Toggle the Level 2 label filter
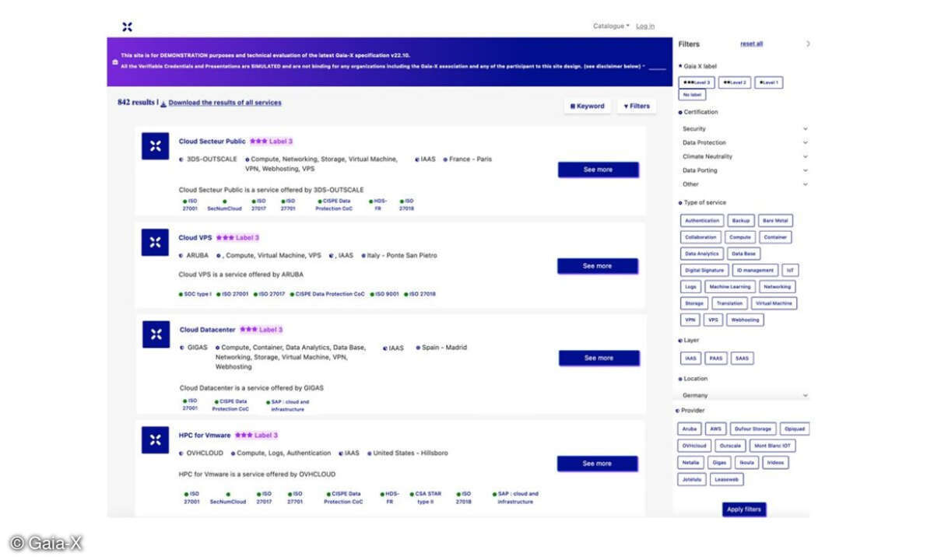Screen dimensions: 934x560 (x=735, y=82)
